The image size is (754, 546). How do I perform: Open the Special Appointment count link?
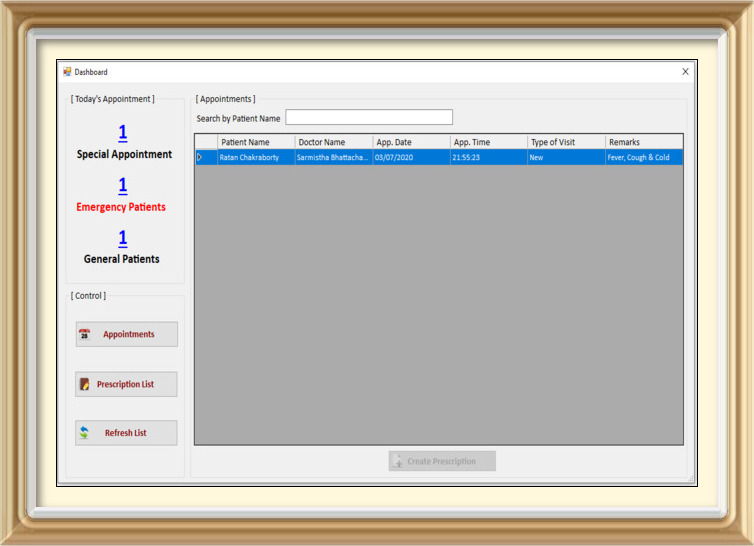[x=123, y=133]
